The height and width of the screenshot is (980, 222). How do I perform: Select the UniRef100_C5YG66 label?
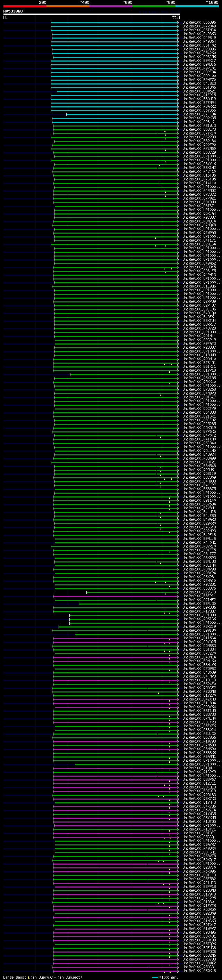(199, 110)
